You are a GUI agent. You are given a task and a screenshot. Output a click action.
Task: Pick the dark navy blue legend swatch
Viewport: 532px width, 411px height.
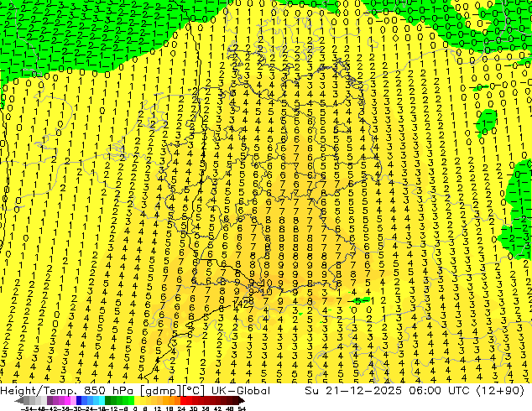[79, 400]
